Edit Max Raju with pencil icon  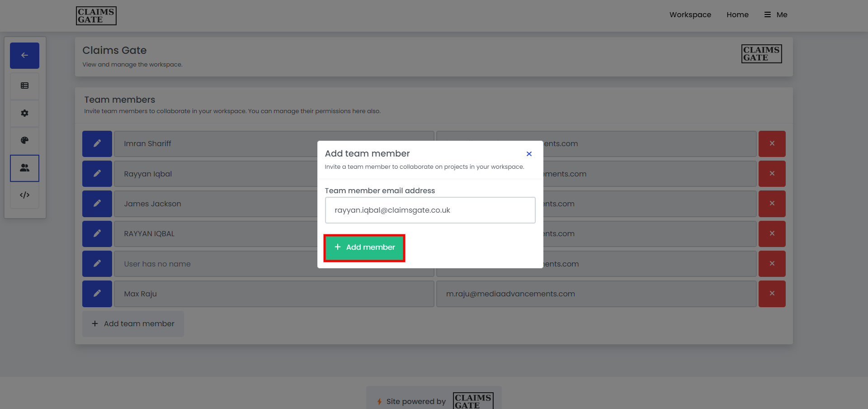click(97, 294)
